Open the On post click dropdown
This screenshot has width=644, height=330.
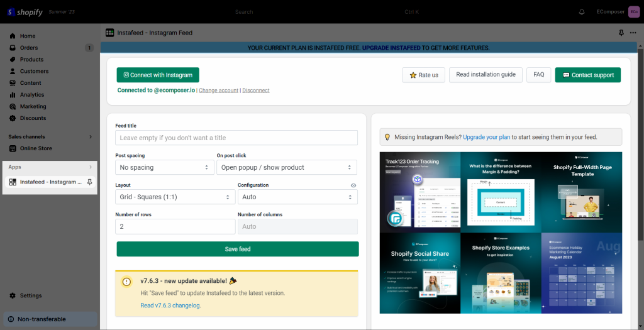pos(287,167)
